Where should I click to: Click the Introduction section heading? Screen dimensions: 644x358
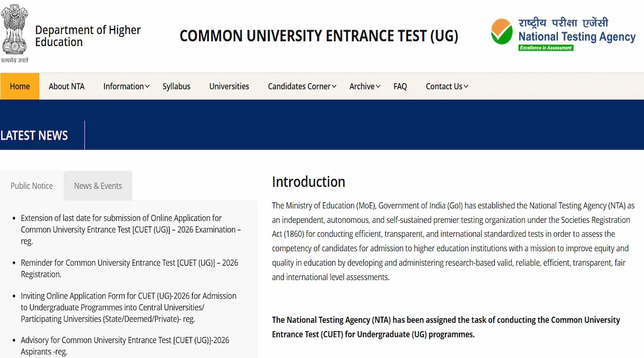(309, 182)
